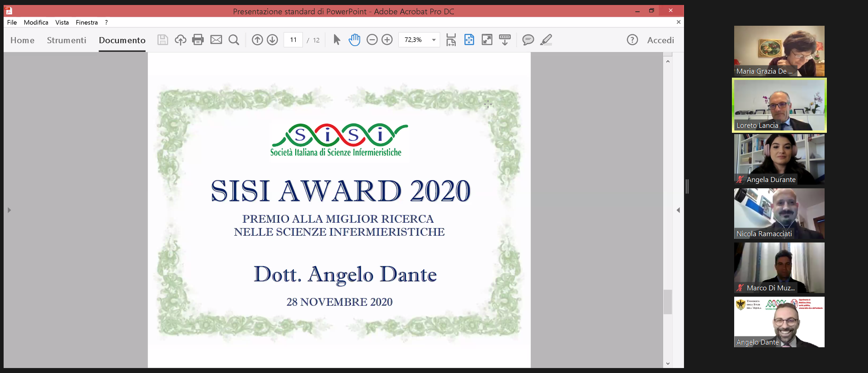Switch to the Strumenti tab

coord(66,40)
